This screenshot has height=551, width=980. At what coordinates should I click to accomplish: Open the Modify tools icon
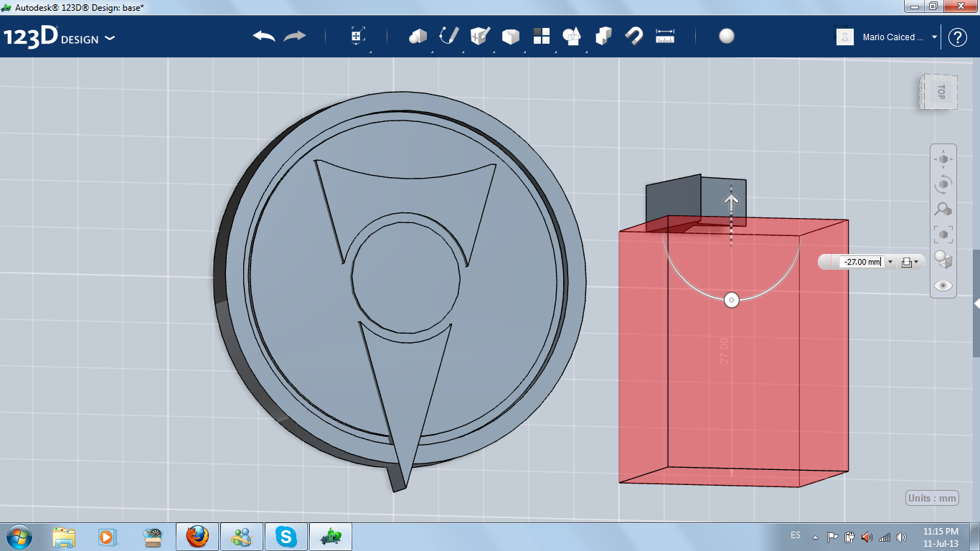(x=510, y=37)
